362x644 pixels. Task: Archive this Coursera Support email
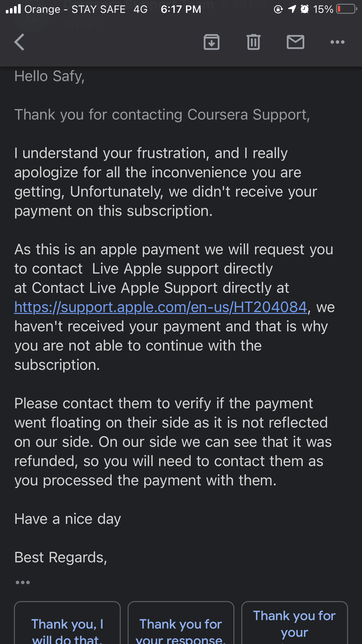click(x=211, y=42)
